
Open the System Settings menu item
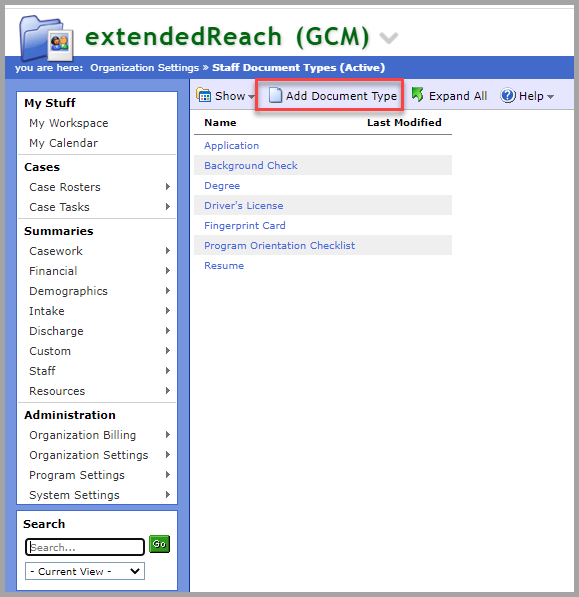[x=74, y=495]
